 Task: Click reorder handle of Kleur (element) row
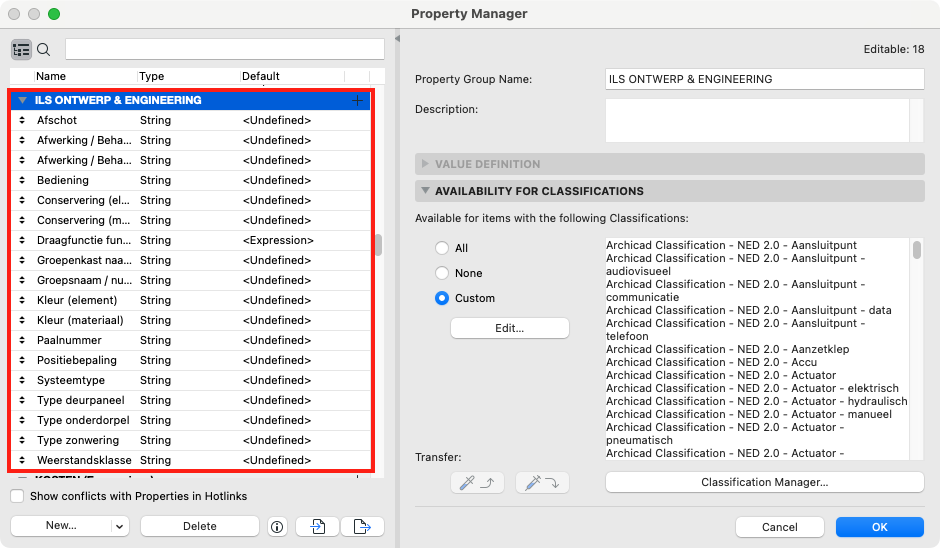(x=22, y=300)
